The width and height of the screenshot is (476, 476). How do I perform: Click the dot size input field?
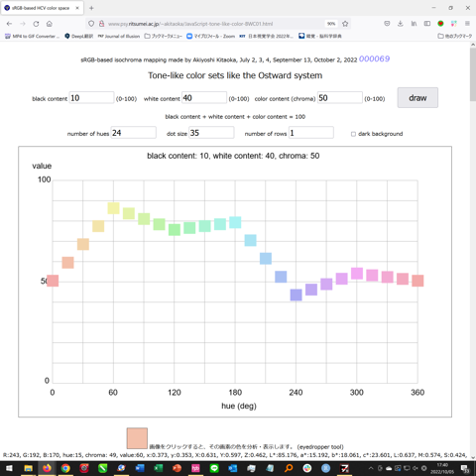[x=211, y=133]
